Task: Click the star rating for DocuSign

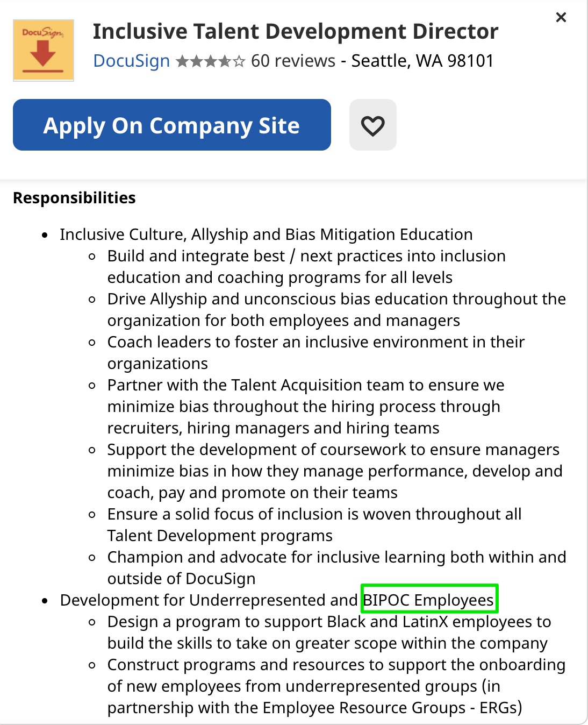Action: pyautogui.click(x=210, y=61)
